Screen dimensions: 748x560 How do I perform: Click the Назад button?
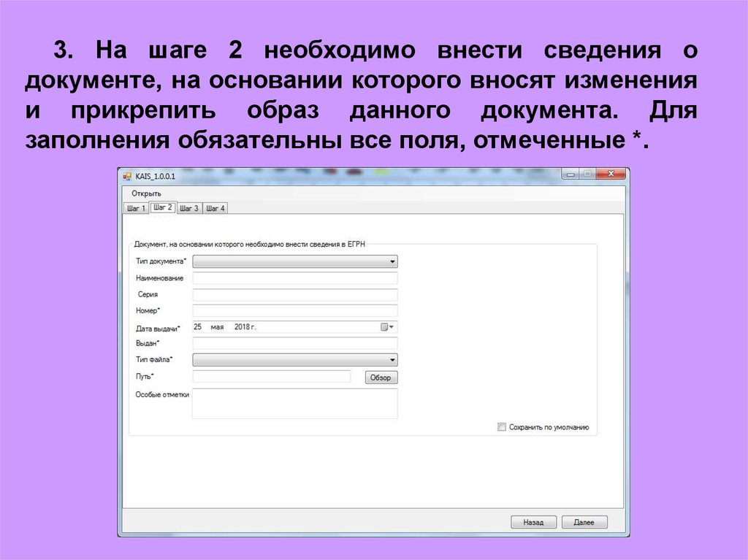point(533,522)
